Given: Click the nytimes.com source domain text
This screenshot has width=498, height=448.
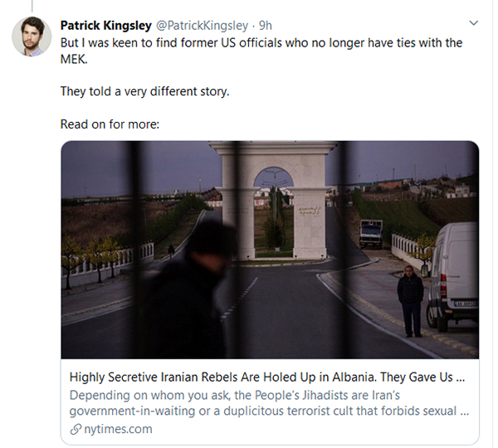Looking at the screenshot, I should (x=118, y=429).
